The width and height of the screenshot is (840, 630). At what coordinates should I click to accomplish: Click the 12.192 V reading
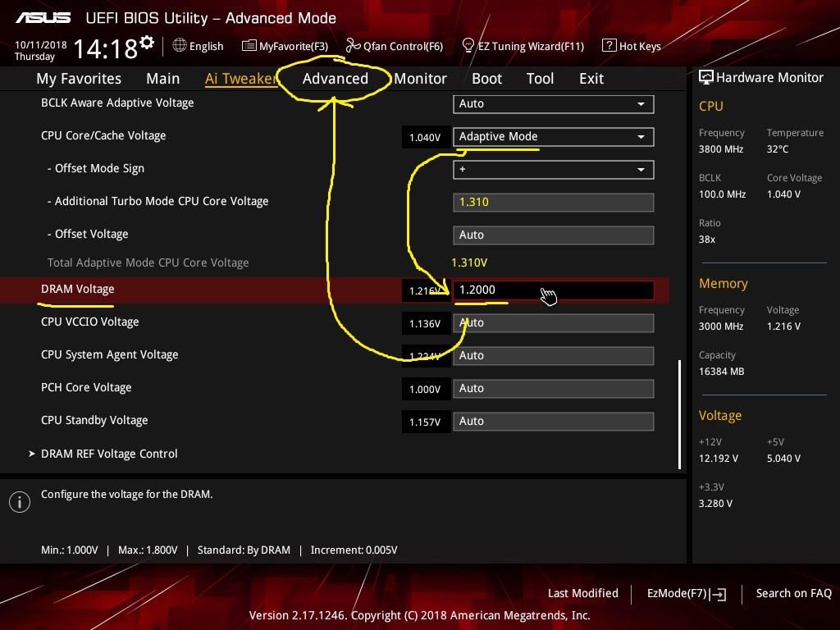[719, 459]
